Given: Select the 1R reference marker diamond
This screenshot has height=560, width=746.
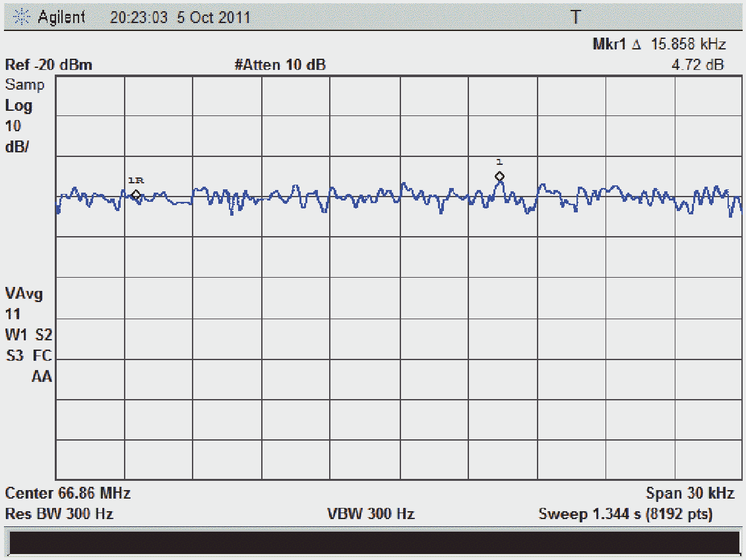Looking at the screenshot, I should (x=136, y=195).
